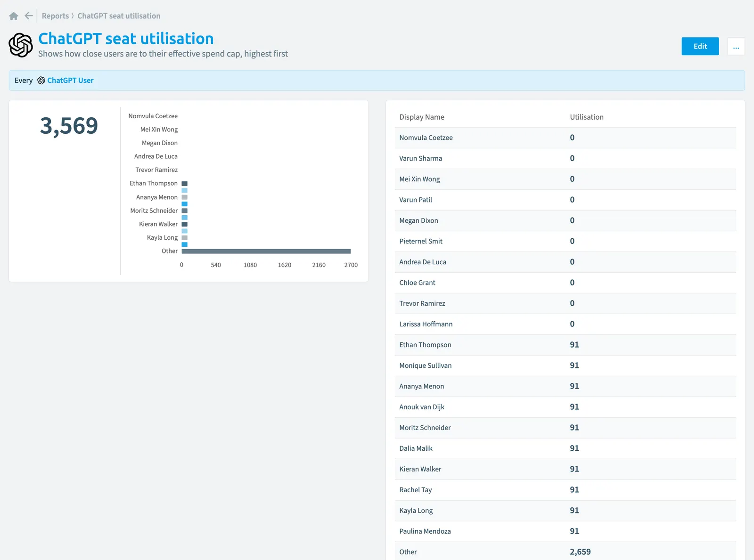Screen dimensions: 754x560
Task: Select the Monique Sullivan row
Action: [565, 366]
